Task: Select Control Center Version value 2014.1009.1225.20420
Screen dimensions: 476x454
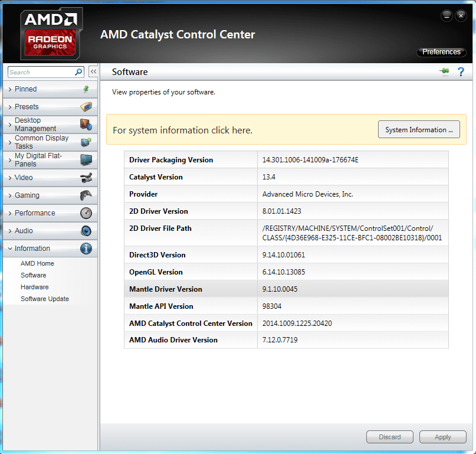Action: [x=297, y=324]
